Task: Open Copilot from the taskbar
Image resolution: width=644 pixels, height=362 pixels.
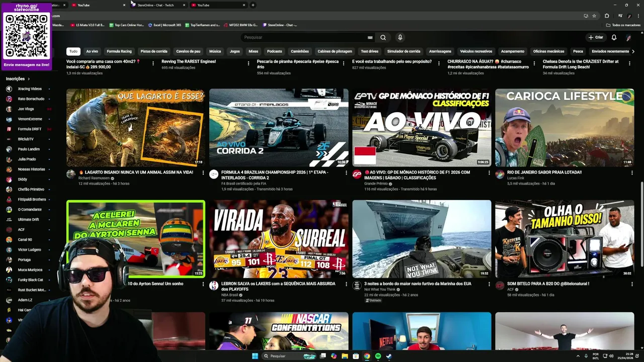Action: coord(334,356)
